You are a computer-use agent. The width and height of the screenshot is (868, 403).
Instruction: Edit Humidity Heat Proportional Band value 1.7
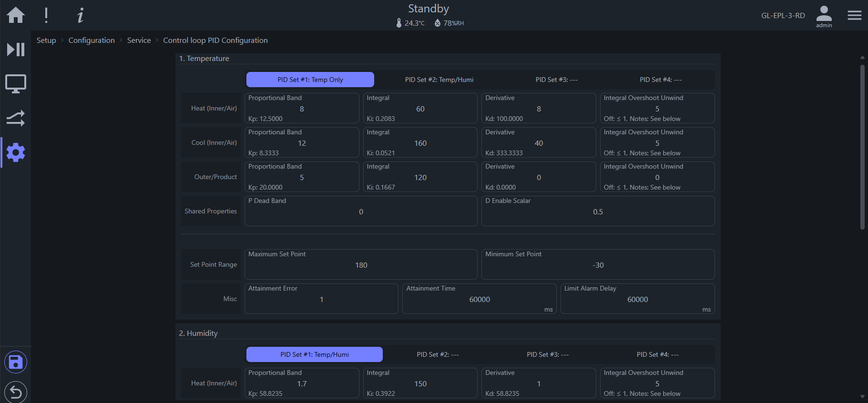(x=302, y=383)
